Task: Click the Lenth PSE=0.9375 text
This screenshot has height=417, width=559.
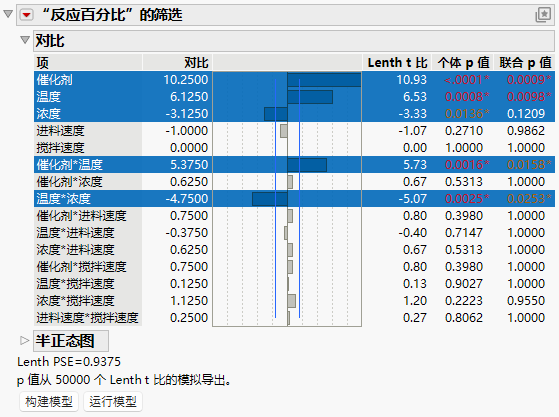Action: pos(69,362)
